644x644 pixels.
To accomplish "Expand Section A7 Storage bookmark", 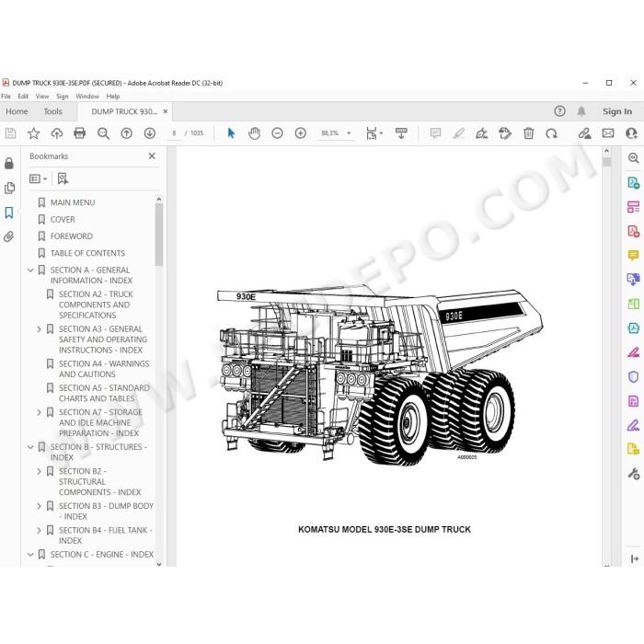I will 39,412.
